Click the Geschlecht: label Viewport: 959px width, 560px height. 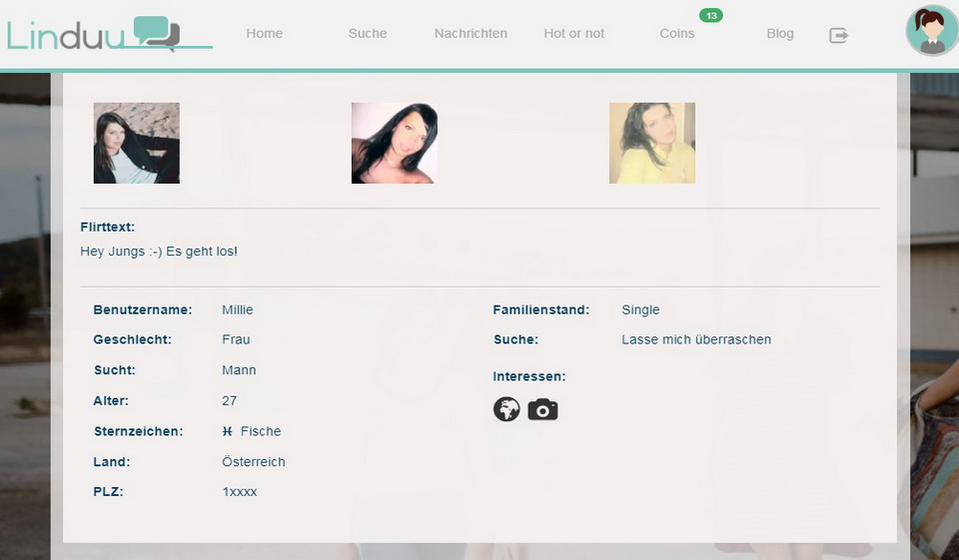click(132, 339)
